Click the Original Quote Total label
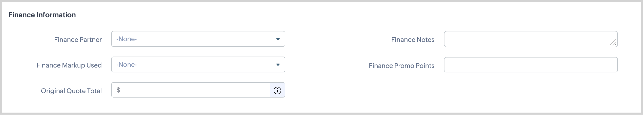 [71, 91]
